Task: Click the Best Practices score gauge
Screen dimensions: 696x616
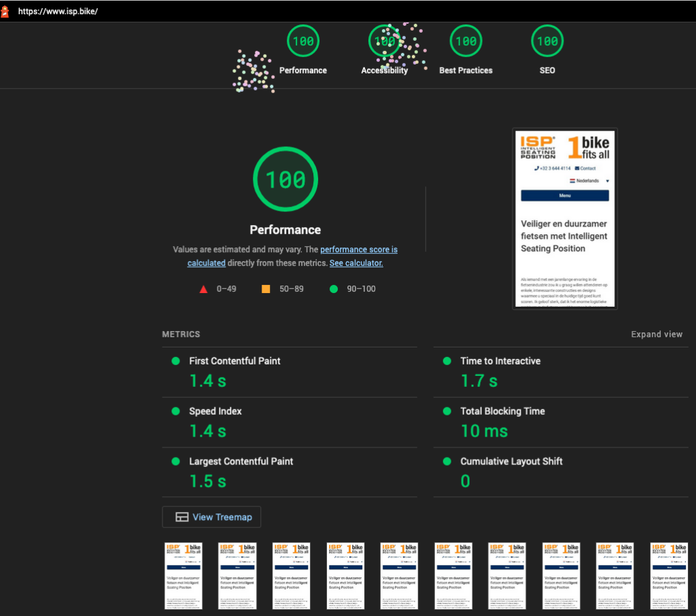Action: tap(466, 41)
